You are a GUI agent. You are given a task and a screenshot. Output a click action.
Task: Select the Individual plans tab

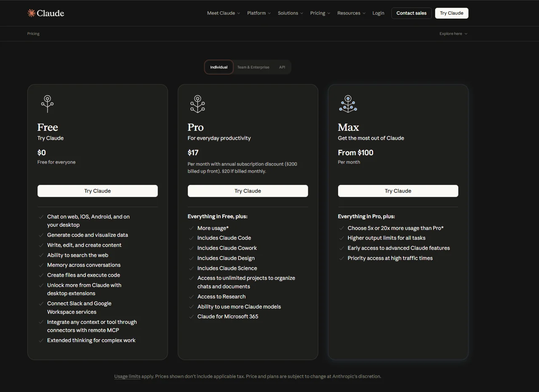219,67
